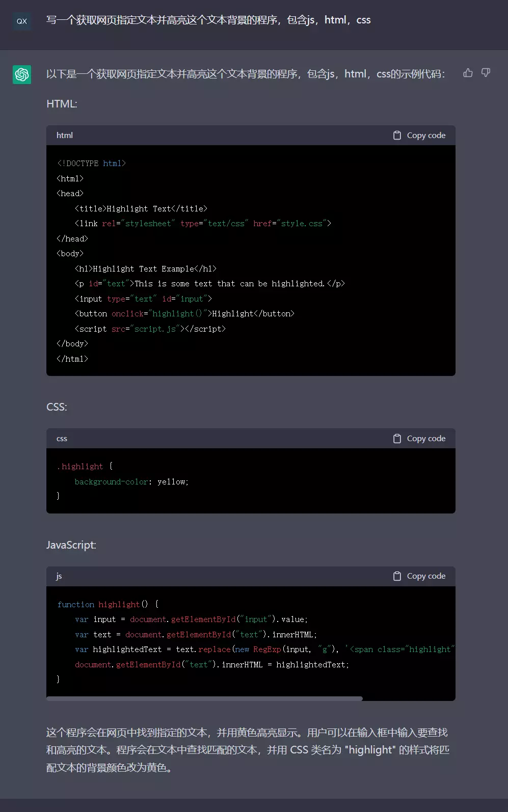Click the final innerHTML assignment code line
The width and height of the screenshot is (508, 812).
[x=212, y=665]
